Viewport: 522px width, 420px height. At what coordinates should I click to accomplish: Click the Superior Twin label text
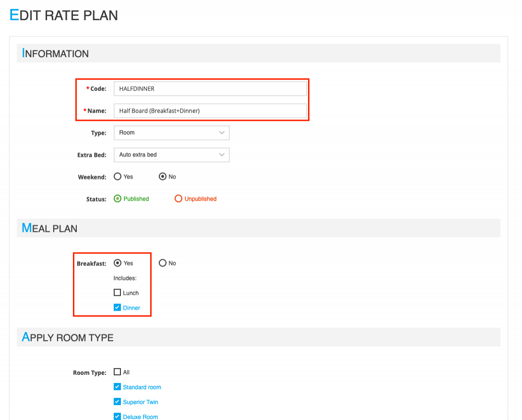click(141, 402)
